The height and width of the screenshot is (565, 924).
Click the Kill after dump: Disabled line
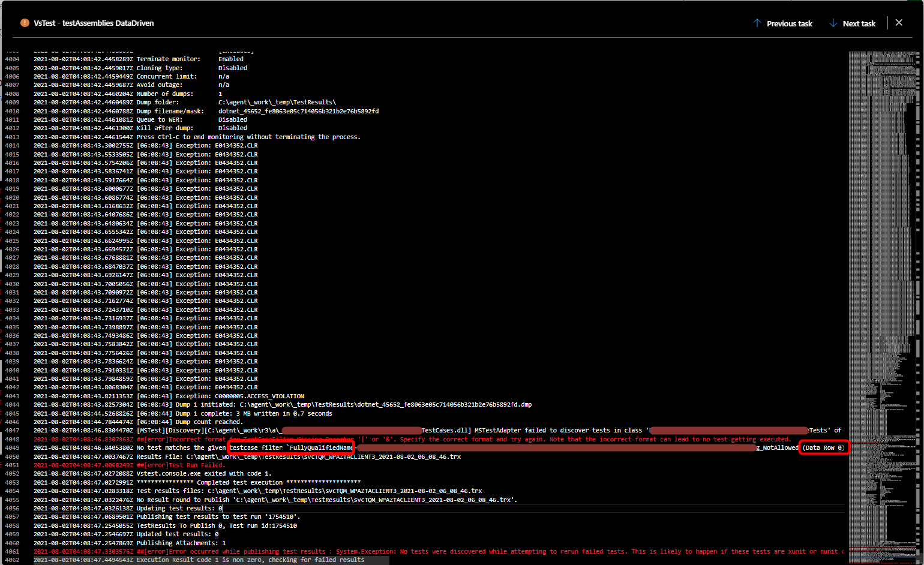tap(140, 128)
